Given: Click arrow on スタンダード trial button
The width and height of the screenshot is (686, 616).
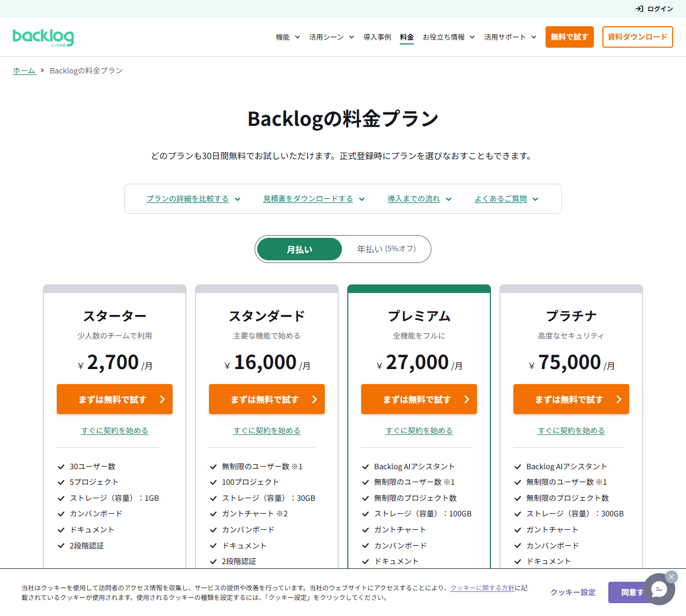Looking at the screenshot, I should coord(315,399).
